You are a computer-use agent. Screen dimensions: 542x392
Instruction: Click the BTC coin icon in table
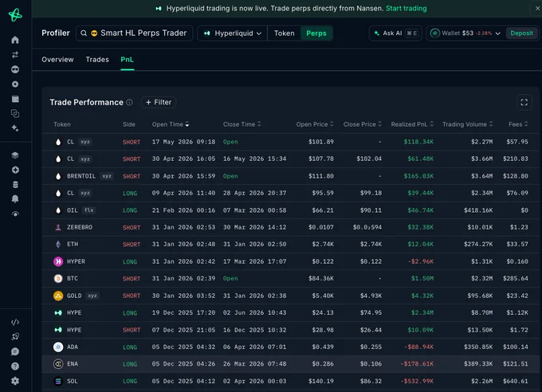[58, 278]
